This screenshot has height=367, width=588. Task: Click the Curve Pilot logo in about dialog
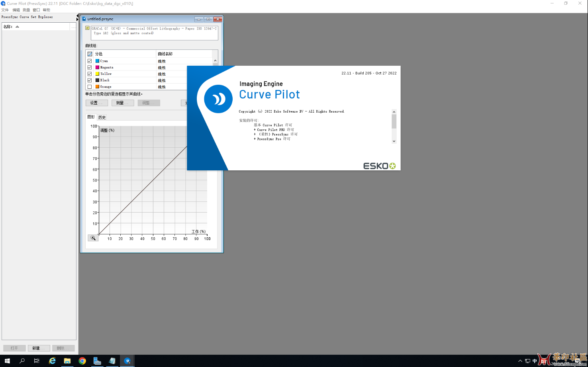(x=218, y=99)
